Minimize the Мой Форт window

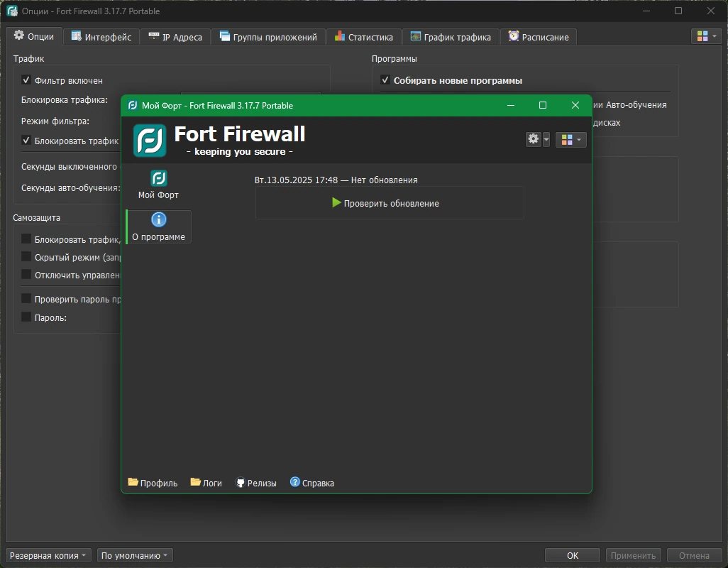[x=511, y=105]
